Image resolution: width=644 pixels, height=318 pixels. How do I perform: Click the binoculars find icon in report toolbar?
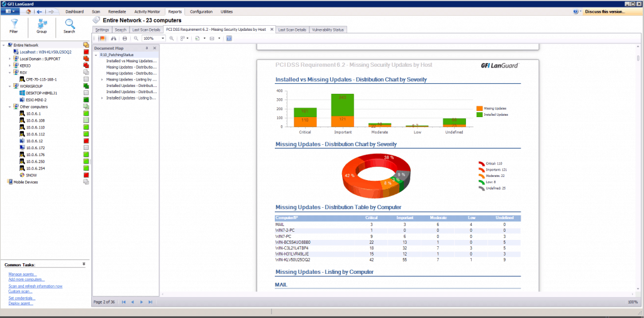coord(114,38)
